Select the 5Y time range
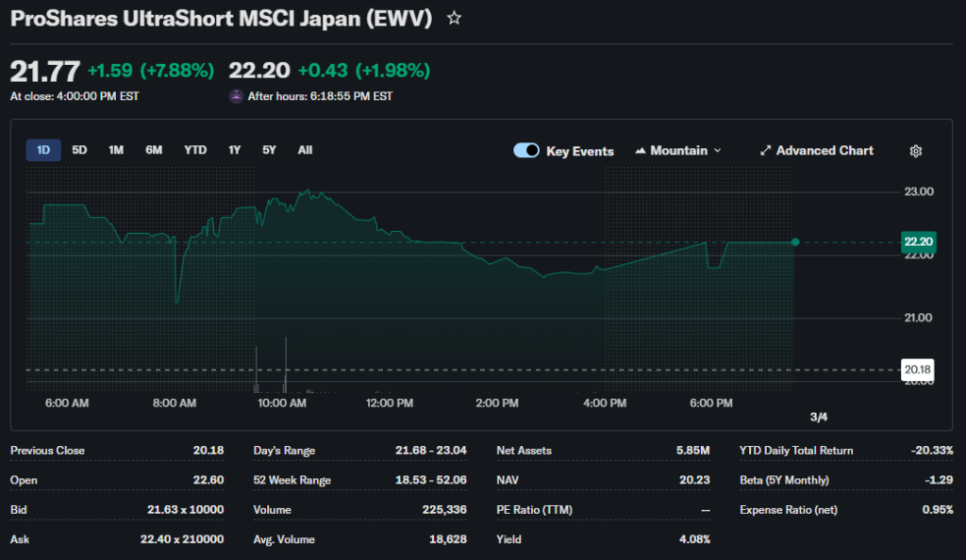Viewport: 966px width, 560px height. coord(270,150)
